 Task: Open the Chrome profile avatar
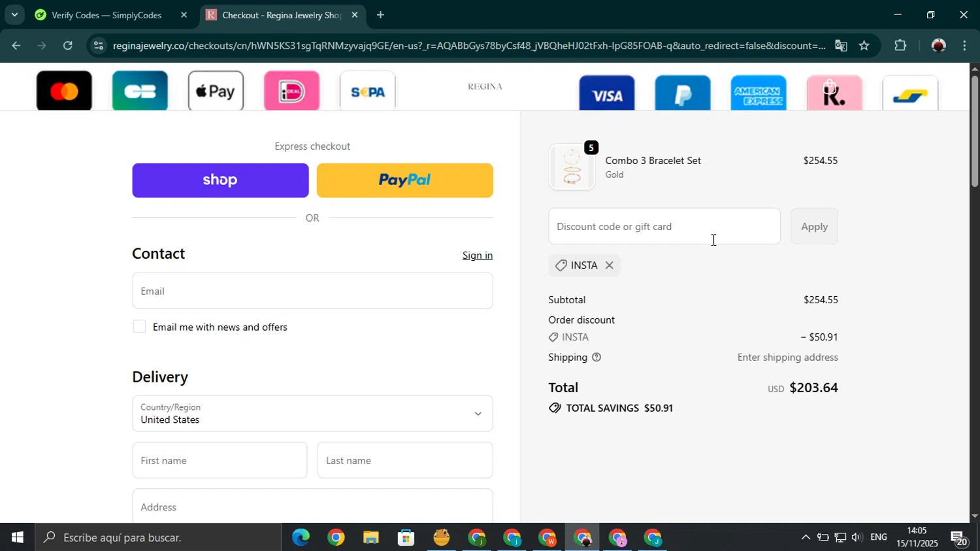939,46
